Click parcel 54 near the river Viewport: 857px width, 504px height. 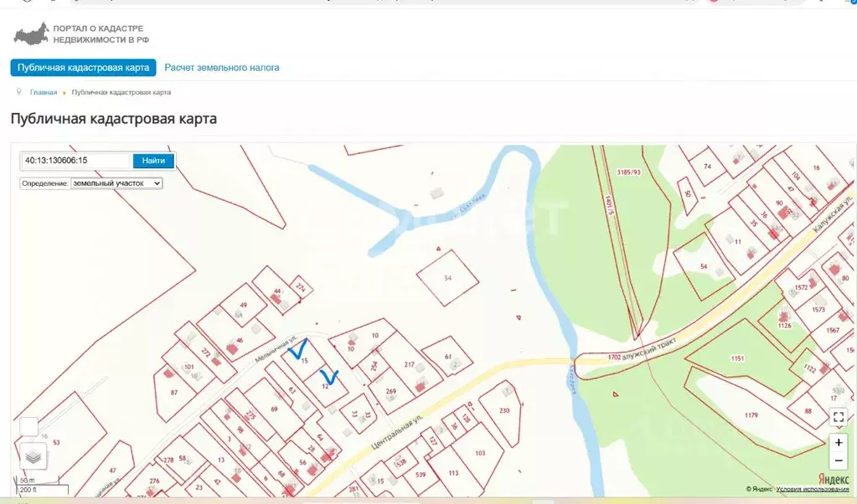coord(448,278)
